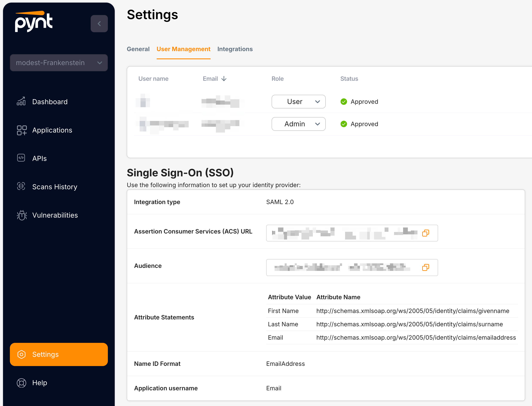Select the User Management tab

183,49
